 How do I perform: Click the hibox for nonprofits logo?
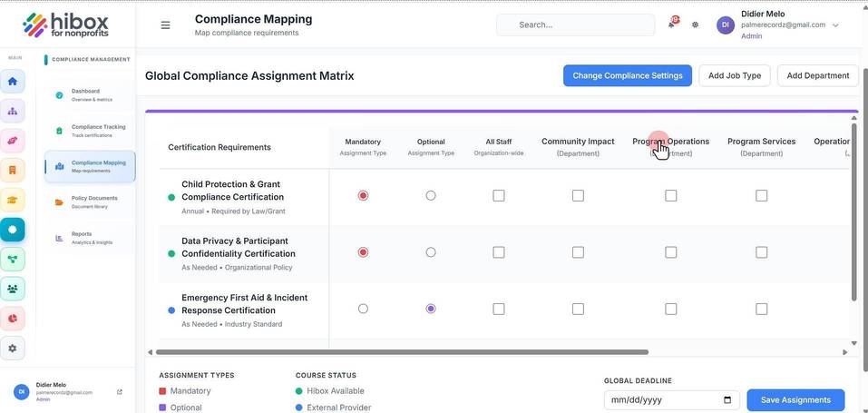[66, 25]
